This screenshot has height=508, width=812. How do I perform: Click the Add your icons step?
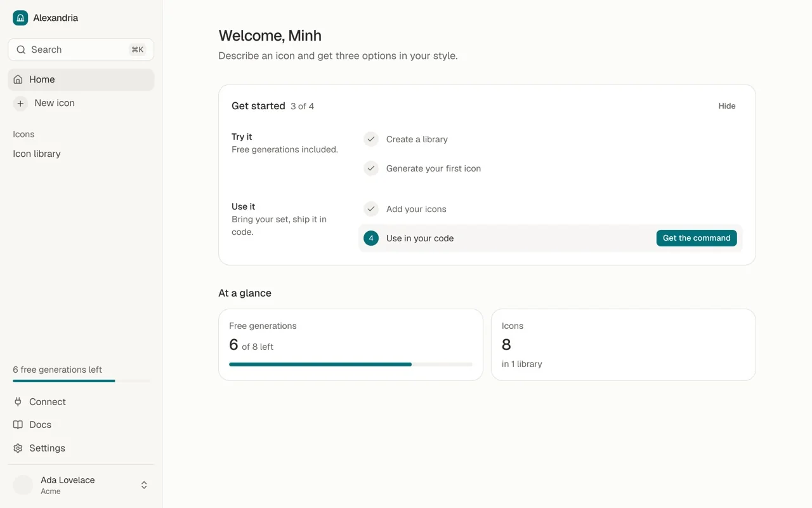click(551, 209)
